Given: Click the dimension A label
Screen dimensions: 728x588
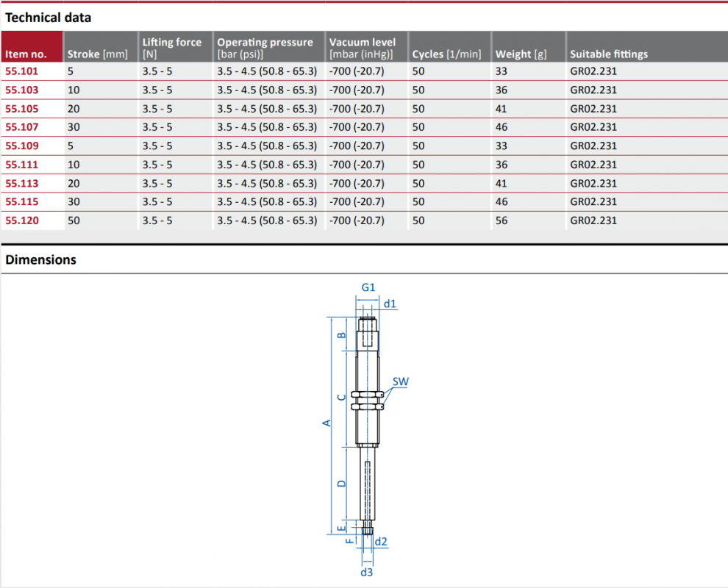Looking at the screenshot, I should (326, 423).
